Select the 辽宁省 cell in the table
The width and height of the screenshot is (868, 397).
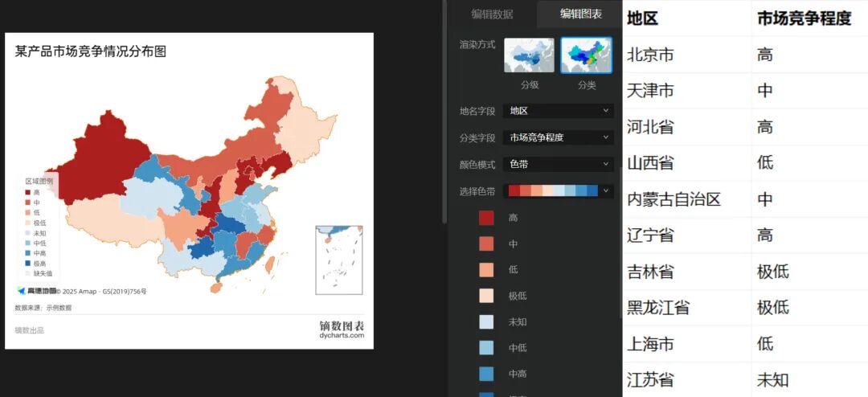pyautogui.click(x=687, y=235)
